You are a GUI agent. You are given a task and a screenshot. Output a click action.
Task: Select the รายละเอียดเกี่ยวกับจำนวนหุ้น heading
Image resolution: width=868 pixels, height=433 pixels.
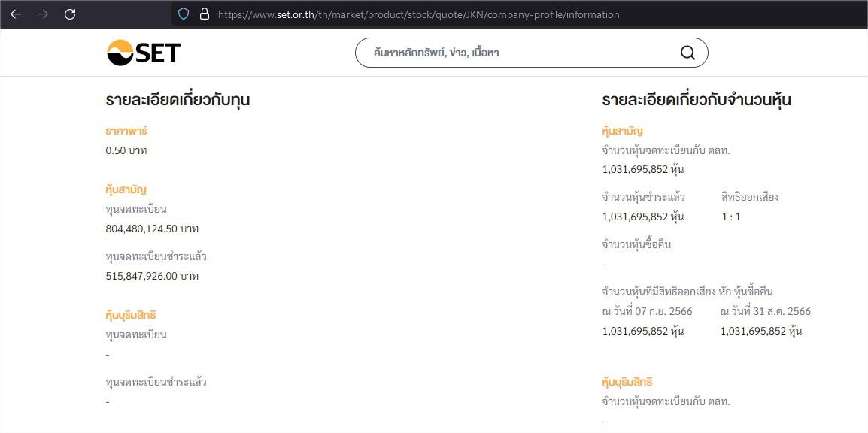[x=696, y=100]
